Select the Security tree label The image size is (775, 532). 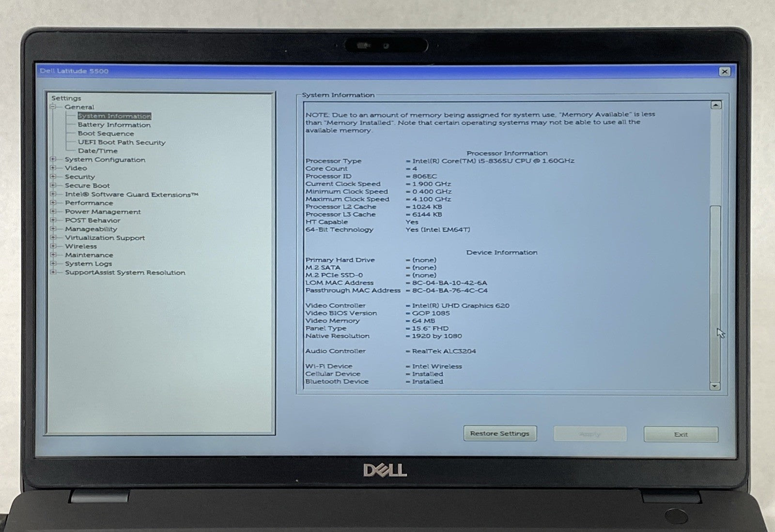[x=80, y=177]
